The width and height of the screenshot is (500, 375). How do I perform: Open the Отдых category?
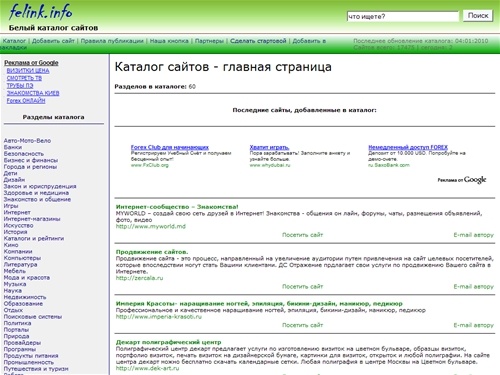click(x=13, y=310)
